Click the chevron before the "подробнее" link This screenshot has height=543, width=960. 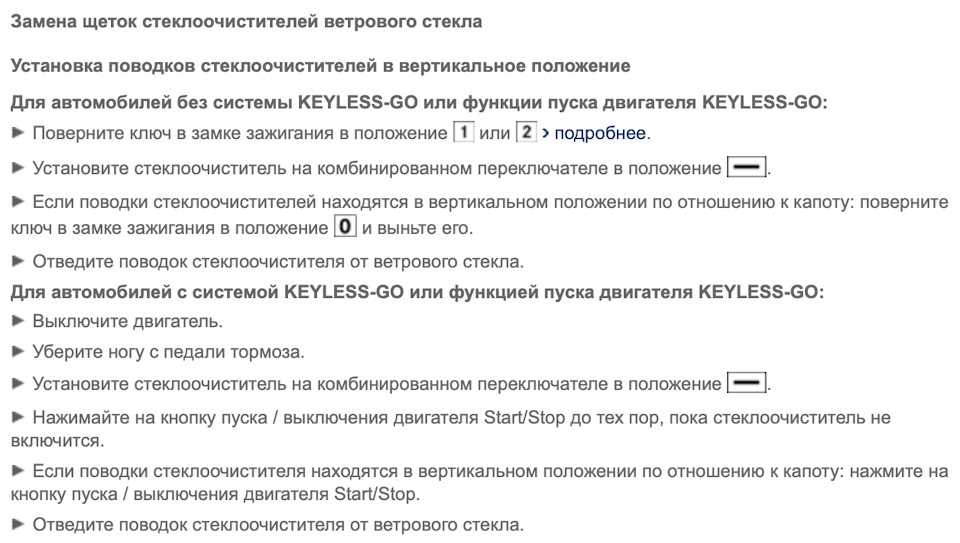click(546, 133)
